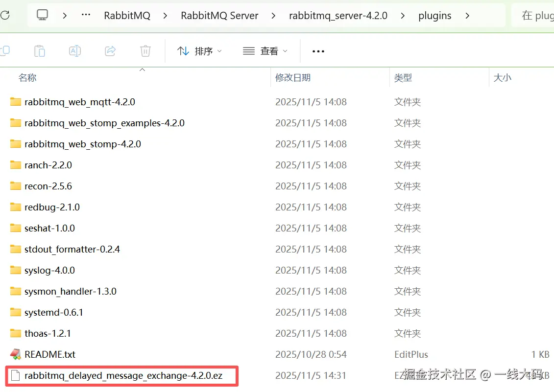Sort by 名称 column header
This screenshot has height=392, width=554.
pos(27,78)
